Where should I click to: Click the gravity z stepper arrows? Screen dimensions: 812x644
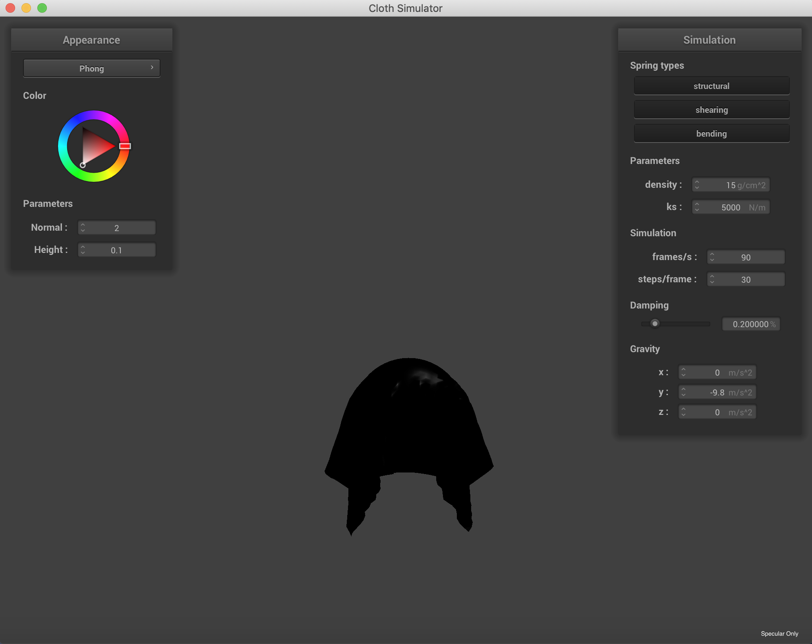click(x=683, y=412)
